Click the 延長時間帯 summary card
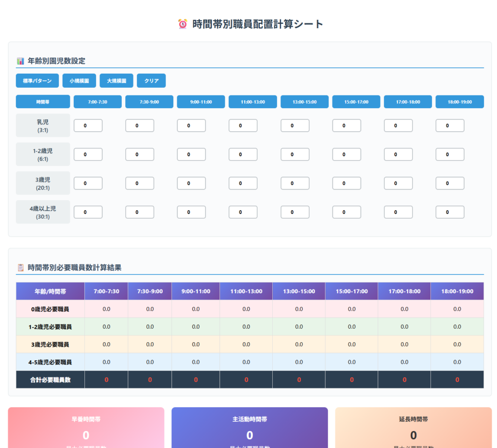Screen dimensions: 497x448 coord(413,428)
